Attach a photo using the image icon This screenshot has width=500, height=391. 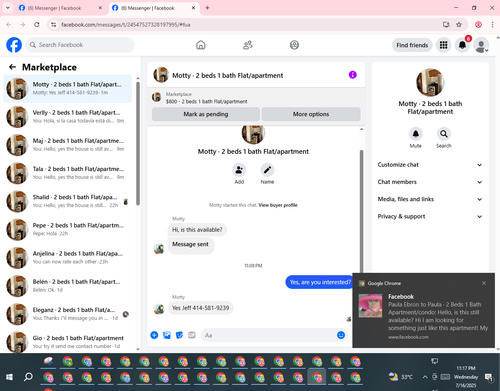click(x=167, y=335)
